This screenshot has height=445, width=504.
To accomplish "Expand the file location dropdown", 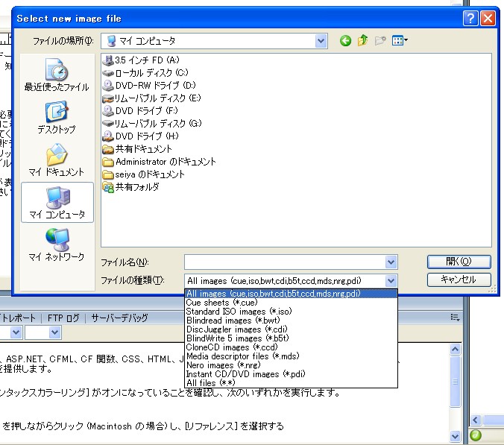I will [321, 41].
